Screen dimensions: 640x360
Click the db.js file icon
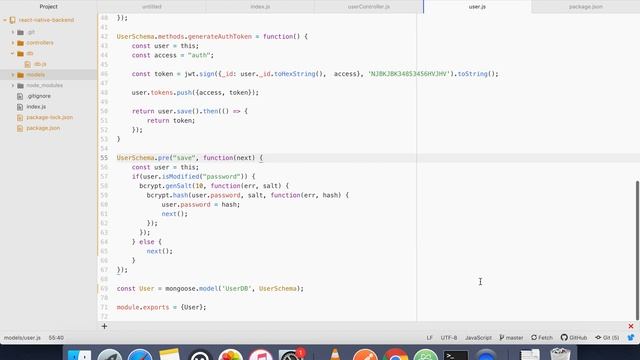click(x=28, y=64)
